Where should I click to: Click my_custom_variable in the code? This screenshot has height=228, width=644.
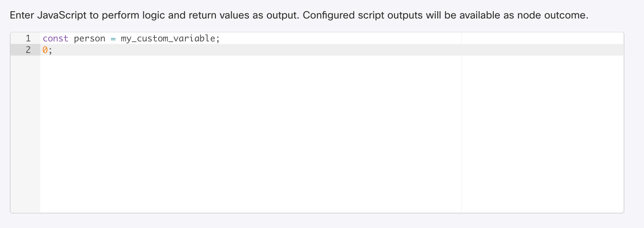[x=168, y=38]
